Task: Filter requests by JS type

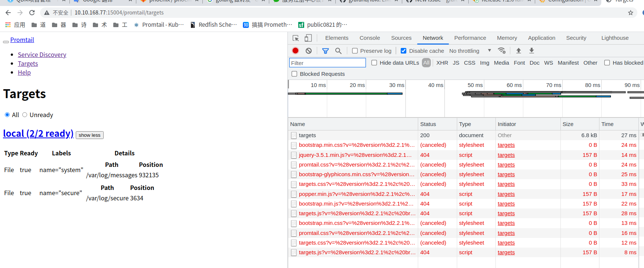Action: click(x=456, y=63)
